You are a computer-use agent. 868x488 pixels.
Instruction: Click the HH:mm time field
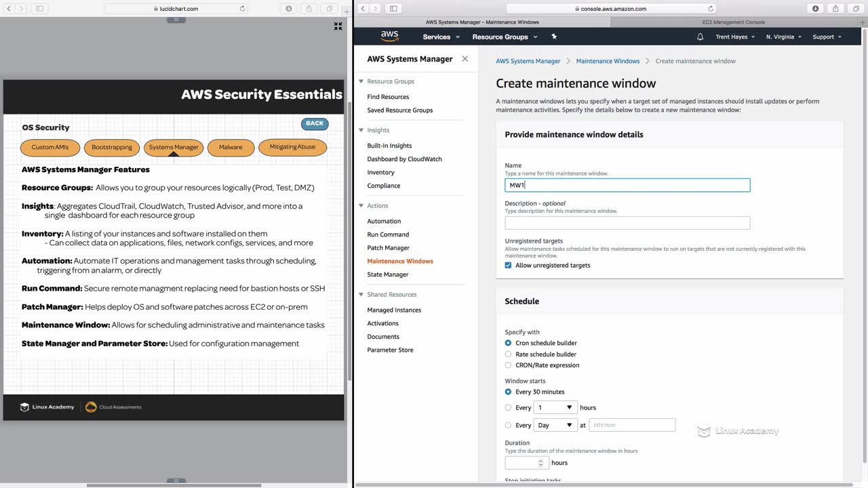(x=632, y=425)
